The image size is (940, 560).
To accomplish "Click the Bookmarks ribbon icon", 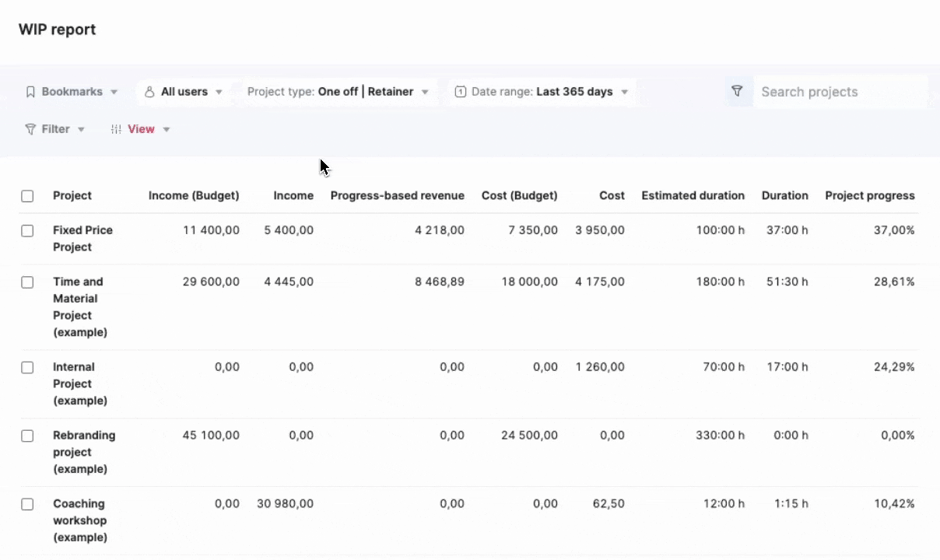I will pyautogui.click(x=31, y=92).
